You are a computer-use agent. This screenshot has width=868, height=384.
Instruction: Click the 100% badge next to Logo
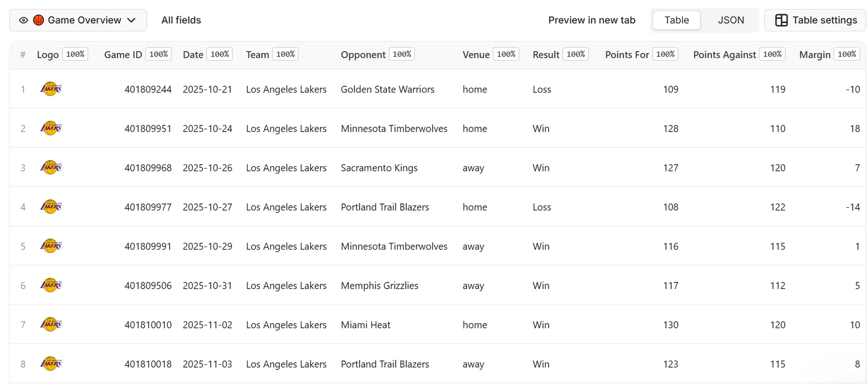tap(75, 54)
